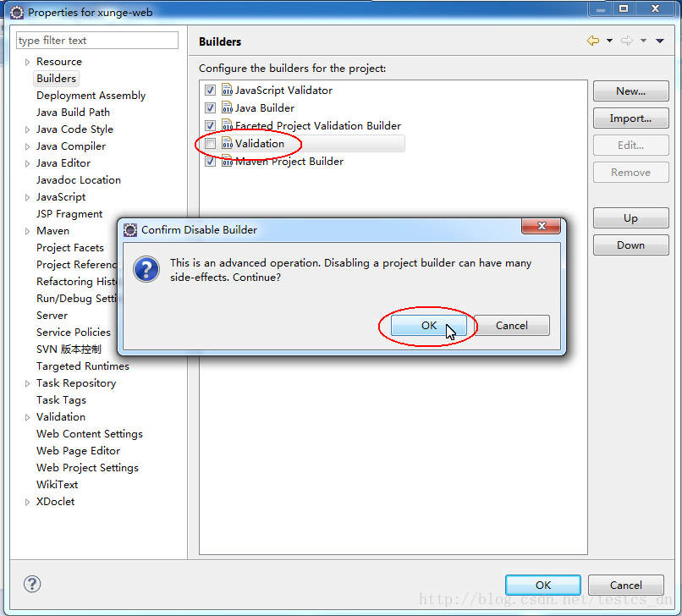This screenshot has width=682, height=616.
Task: Uncheck Faceted Project Validation Builder checkbox
Action: (210, 126)
